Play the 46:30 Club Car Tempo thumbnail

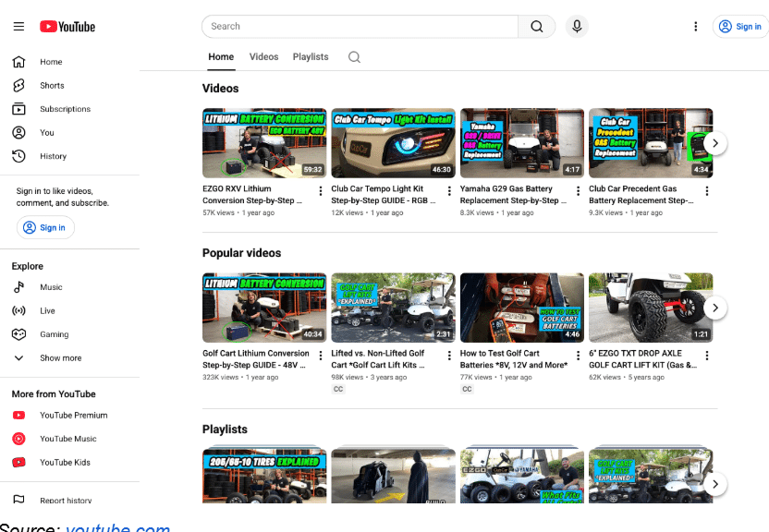(393, 143)
